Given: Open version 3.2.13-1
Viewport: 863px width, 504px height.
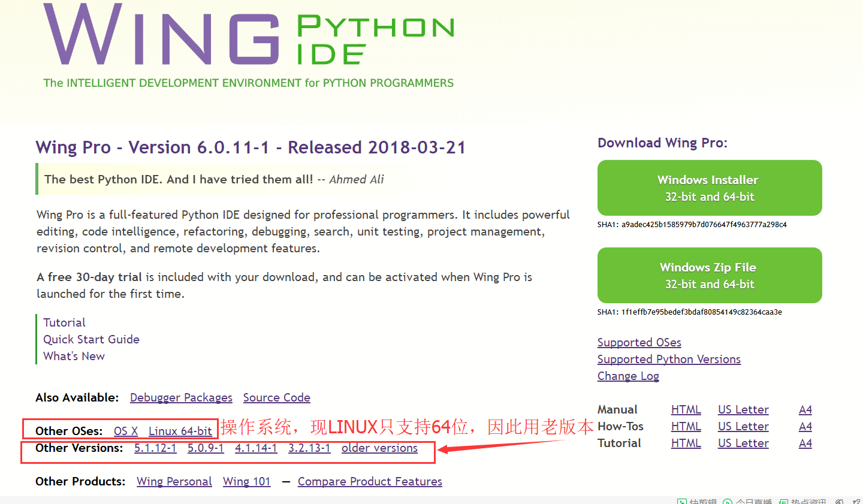Looking at the screenshot, I should pos(309,448).
